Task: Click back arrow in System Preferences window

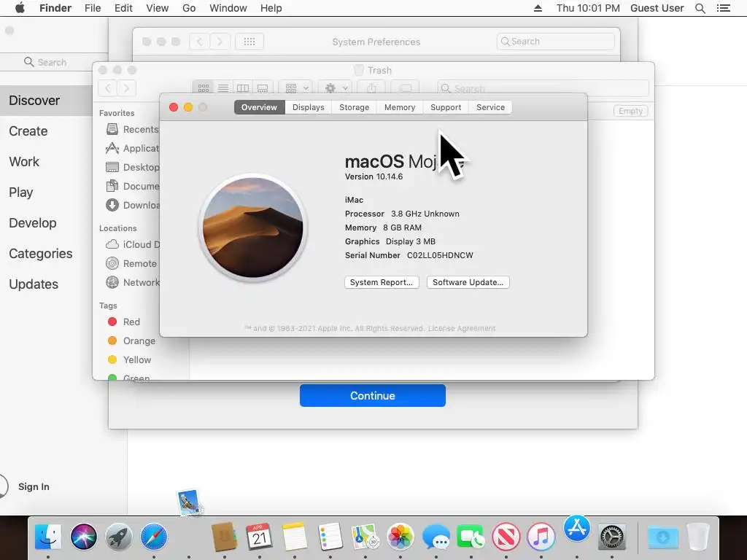Action: tap(200, 42)
